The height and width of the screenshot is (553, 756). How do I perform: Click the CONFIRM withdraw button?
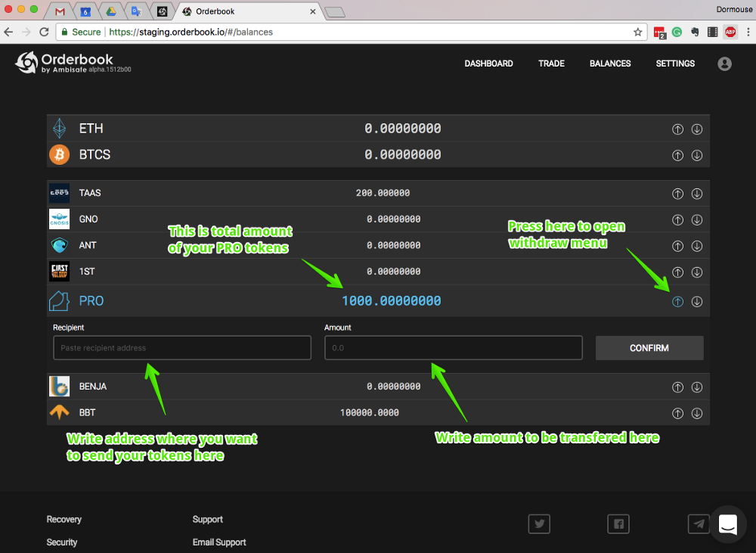pos(649,348)
